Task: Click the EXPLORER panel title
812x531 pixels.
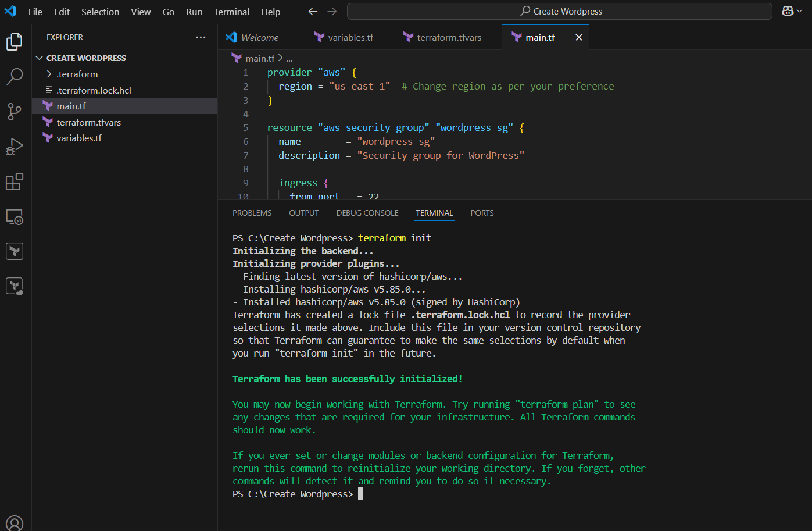Action: [65, 37]
